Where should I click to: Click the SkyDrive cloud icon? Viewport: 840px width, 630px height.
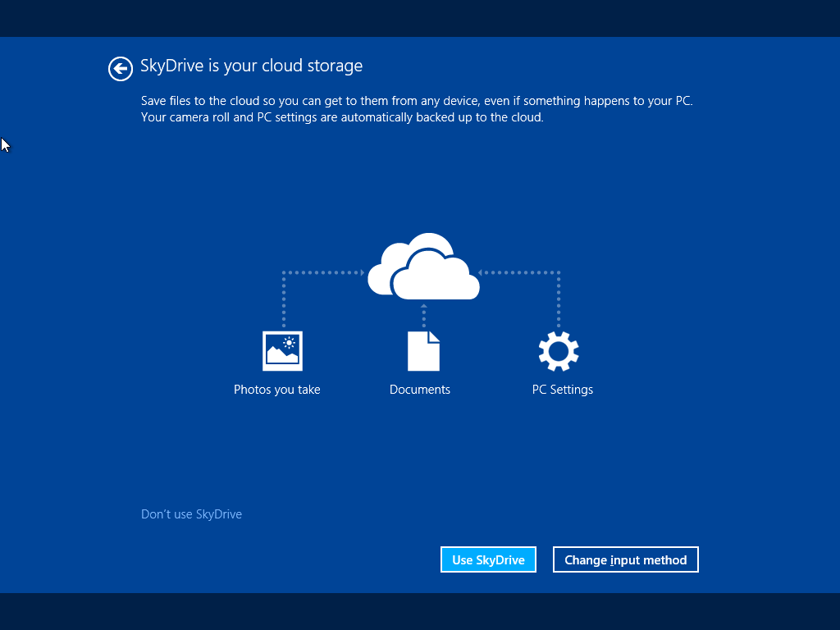tap(423, 267)
